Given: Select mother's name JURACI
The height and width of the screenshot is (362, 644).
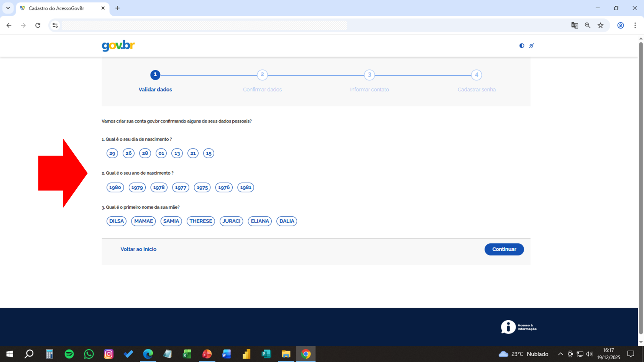Looking at the screenshot, I should click(231, 221).
